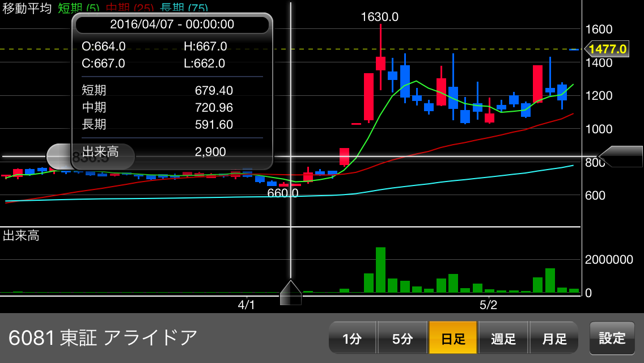Click the 5/2 date label on time axis

(488, 305)
